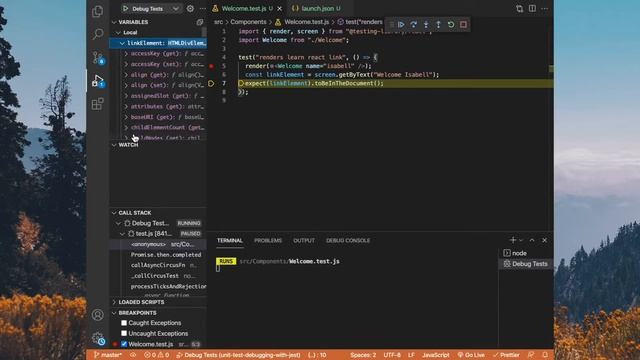This screenshot has width=640, height=360.
Task: Click the breakpoint dot on line 5
Action: 211,66
